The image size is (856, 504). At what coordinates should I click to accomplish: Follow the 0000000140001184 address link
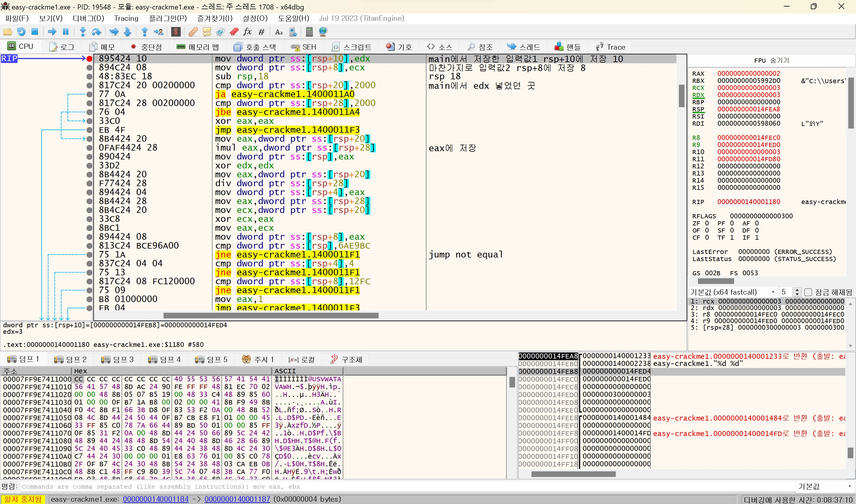pyautogui.click(x=155, y=499)
